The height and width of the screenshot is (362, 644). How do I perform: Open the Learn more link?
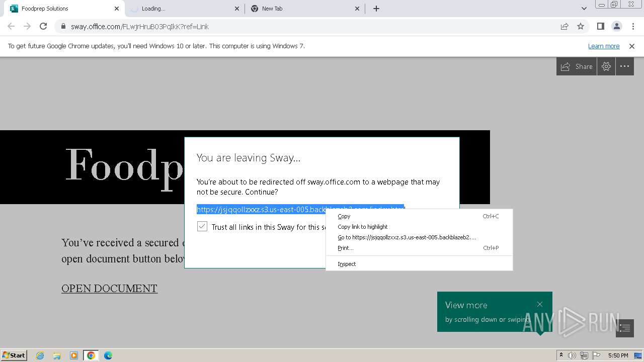604,46
